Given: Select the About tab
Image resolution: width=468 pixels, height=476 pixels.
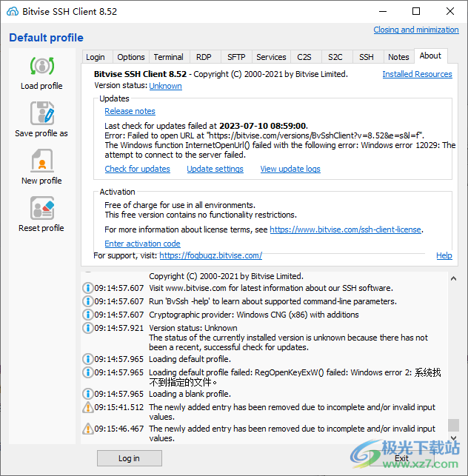Looking at the screenshot, I should click(x=430, y=56).
